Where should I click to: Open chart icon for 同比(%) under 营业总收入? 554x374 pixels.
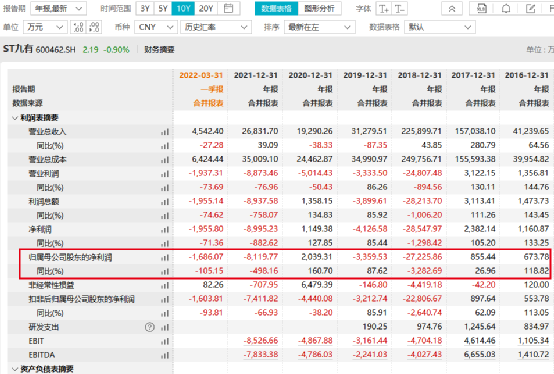[165, 146]
